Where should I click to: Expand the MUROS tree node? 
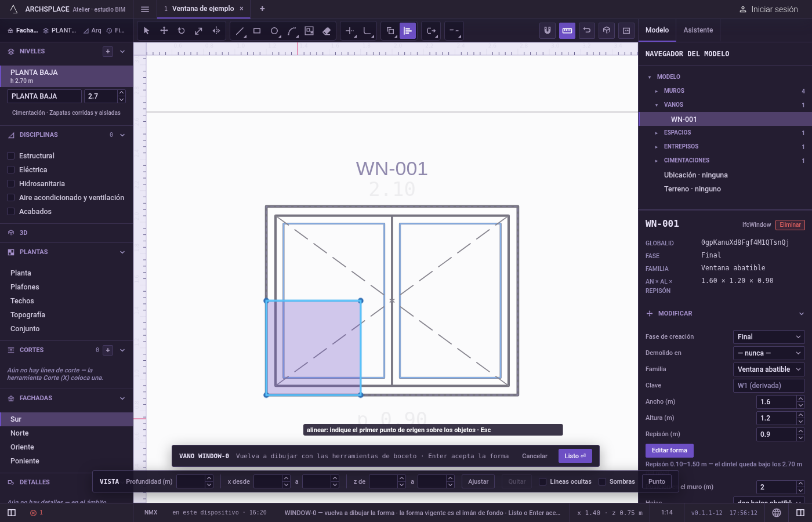click(657, 91)
